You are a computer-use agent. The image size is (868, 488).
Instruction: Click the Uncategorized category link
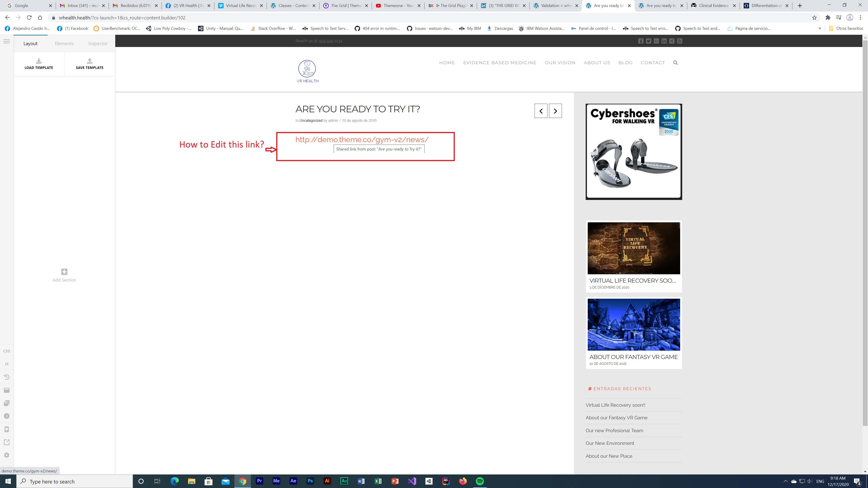tap(311, 121)
